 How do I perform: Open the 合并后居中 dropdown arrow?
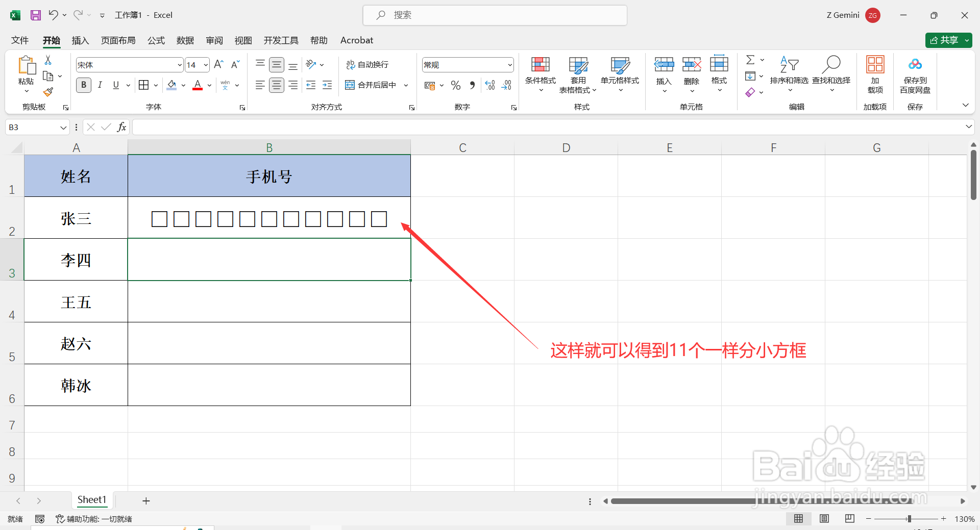coord(406,85)
